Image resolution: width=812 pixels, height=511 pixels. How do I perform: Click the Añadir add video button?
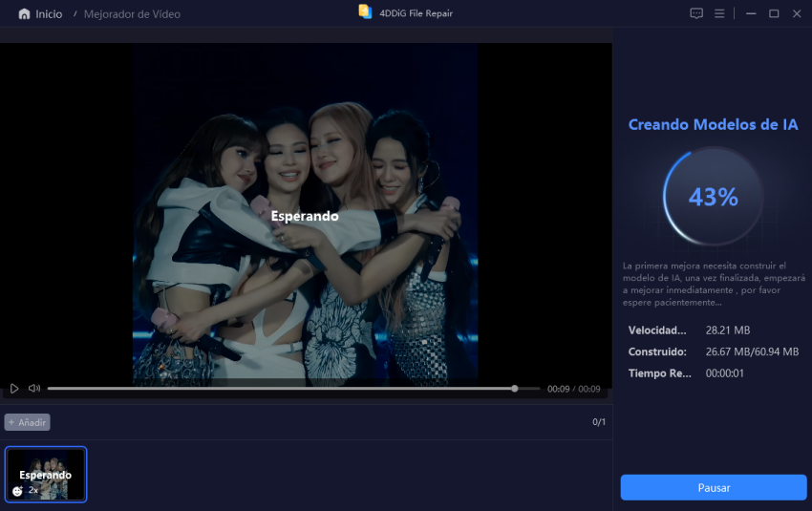tap(28, 422)
